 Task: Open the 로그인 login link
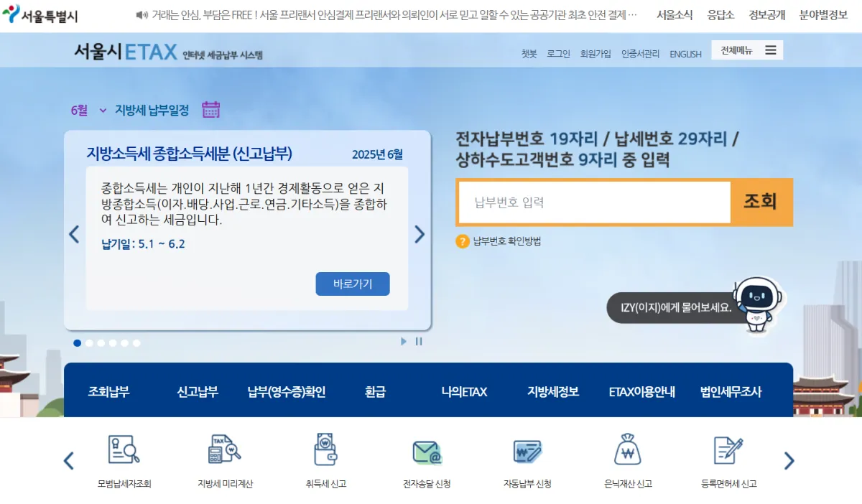[558, 53]
